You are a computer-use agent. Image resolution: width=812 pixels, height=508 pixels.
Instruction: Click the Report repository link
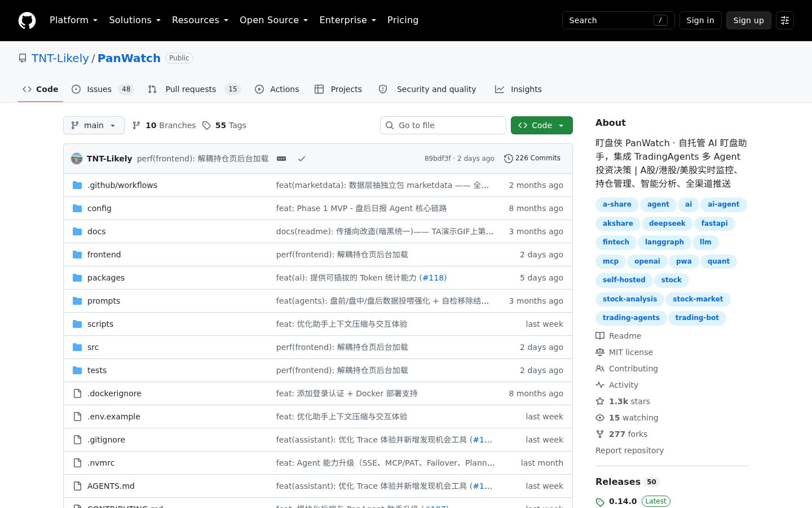click(629, 450)
